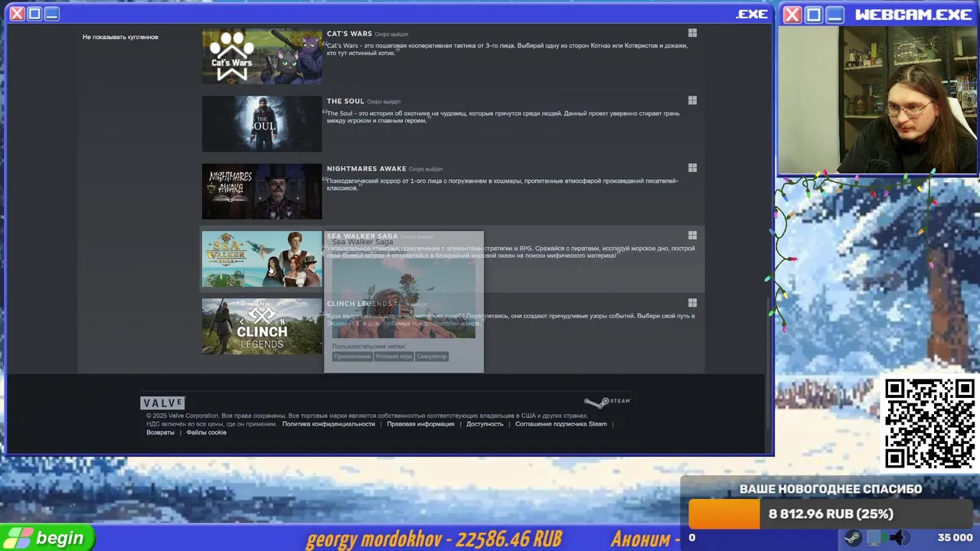Click the 'Симулятор' tag in hover popup

pos(432,357)
